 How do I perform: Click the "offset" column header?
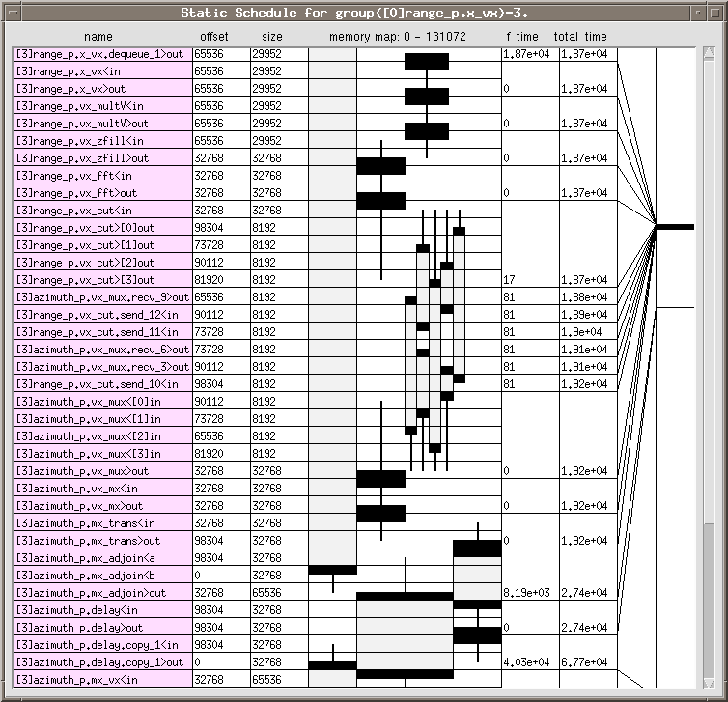(x=214, y=37)
